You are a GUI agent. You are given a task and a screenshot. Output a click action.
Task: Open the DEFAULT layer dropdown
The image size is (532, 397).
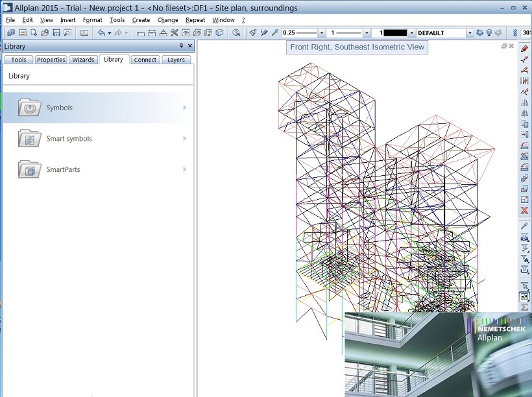tap(470, 33)
